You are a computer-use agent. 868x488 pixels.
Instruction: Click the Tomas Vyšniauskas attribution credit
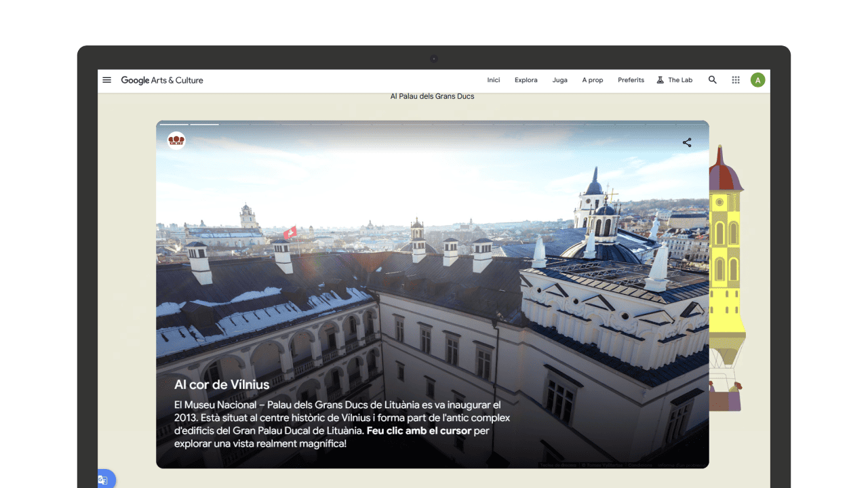tap(601, 465)
